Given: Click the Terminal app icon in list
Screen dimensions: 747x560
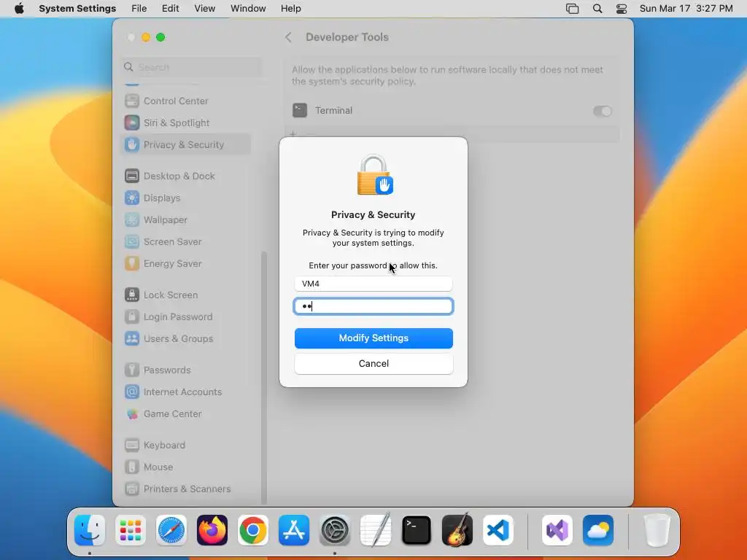Looking at the screenshot, I should [x=300, y=111].
